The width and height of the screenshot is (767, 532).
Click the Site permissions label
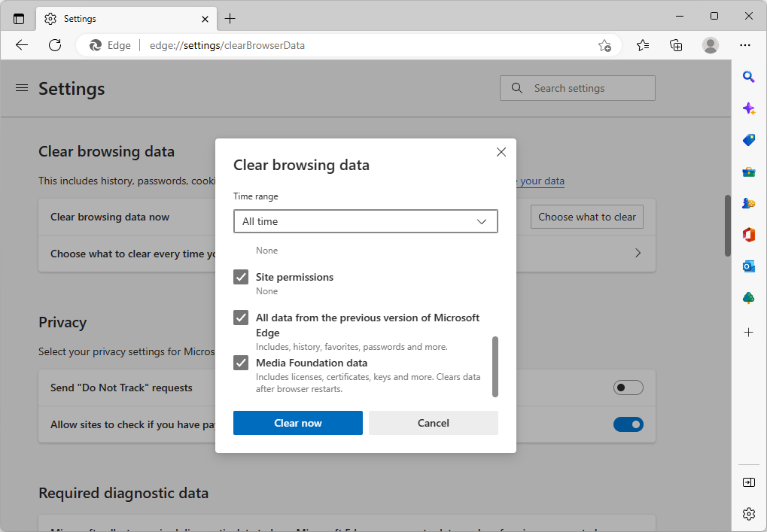coord(294,277)
